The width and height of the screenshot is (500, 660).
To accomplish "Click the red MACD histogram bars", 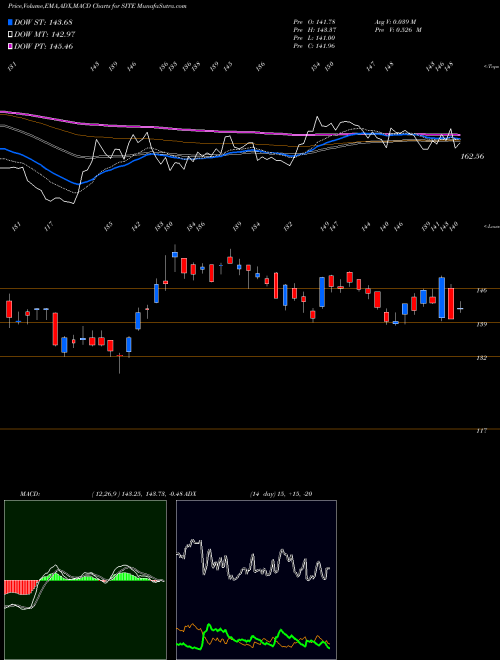I will coord(21,587).
